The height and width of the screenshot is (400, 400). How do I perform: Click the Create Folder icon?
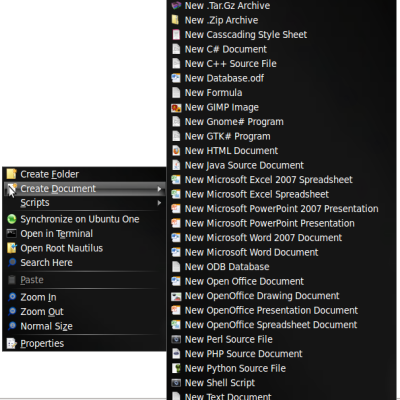point(11,174)
